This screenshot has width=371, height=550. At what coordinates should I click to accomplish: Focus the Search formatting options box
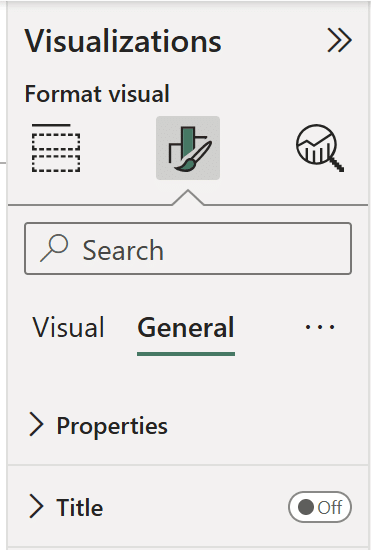[188, 248]
